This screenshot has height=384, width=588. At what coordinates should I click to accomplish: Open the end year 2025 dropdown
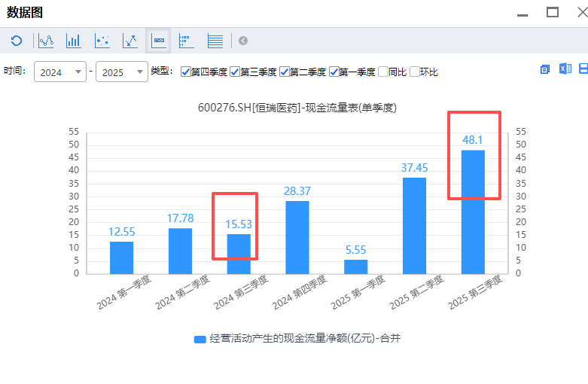tap(122, 72)
